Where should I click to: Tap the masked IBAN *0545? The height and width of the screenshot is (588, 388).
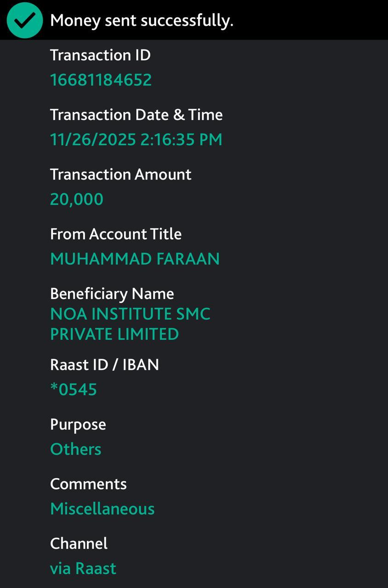pos(74,390)
